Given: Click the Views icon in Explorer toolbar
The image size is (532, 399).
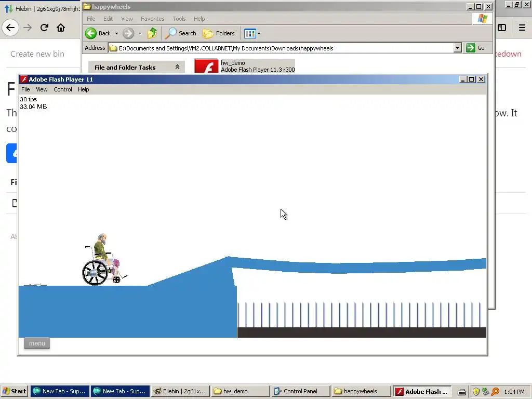Looking at the screenshot, I should point(250,33).
